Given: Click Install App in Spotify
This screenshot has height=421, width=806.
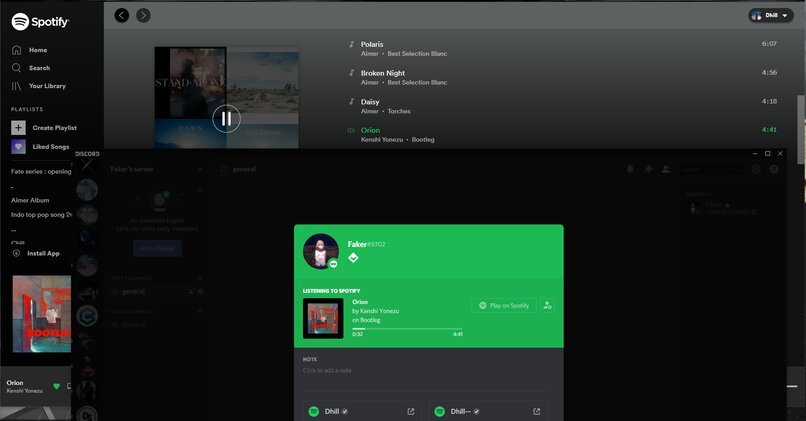Looking at the screenshot, I should [x=36, y=253].
